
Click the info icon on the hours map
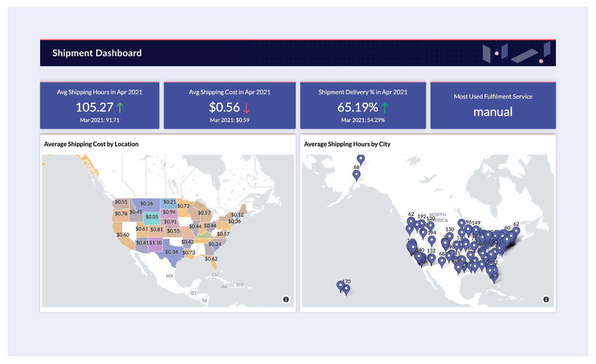pos(546,299)
